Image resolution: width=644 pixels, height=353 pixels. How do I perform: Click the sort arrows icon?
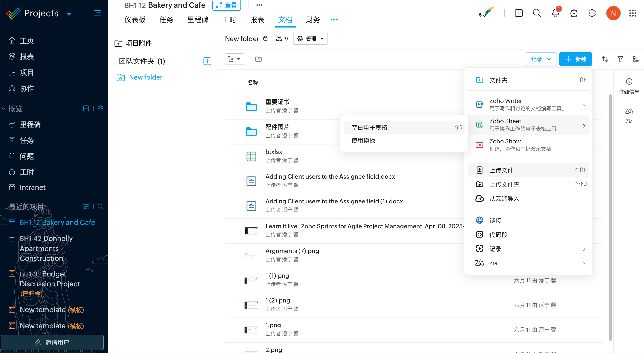(x=604, y=59)
